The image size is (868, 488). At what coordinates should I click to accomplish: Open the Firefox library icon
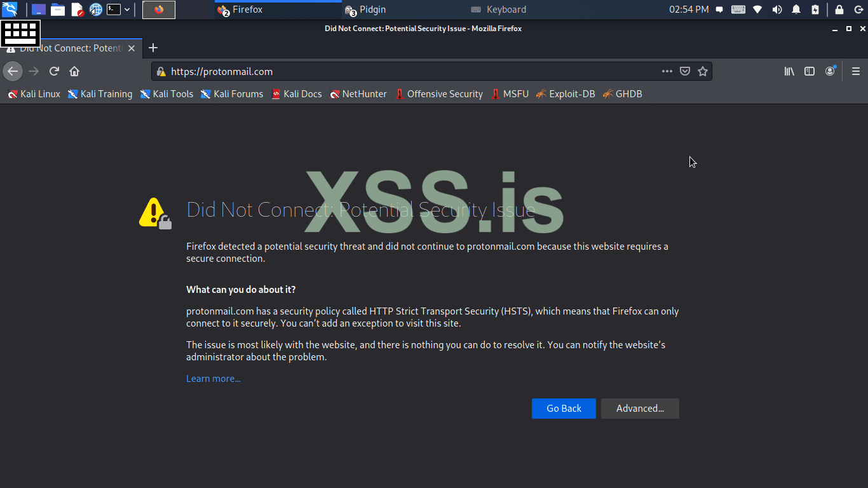tap(789, 71)
